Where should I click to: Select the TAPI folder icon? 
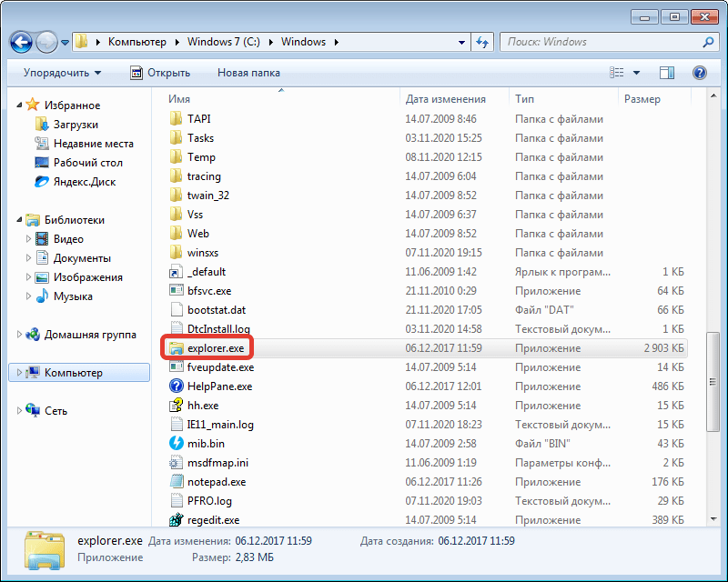176,119
